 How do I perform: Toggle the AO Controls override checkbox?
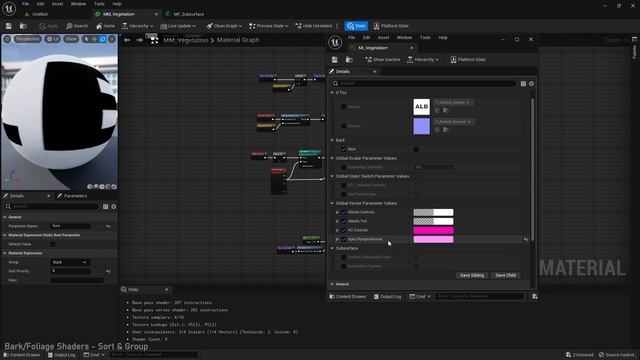tap(344, 230)
